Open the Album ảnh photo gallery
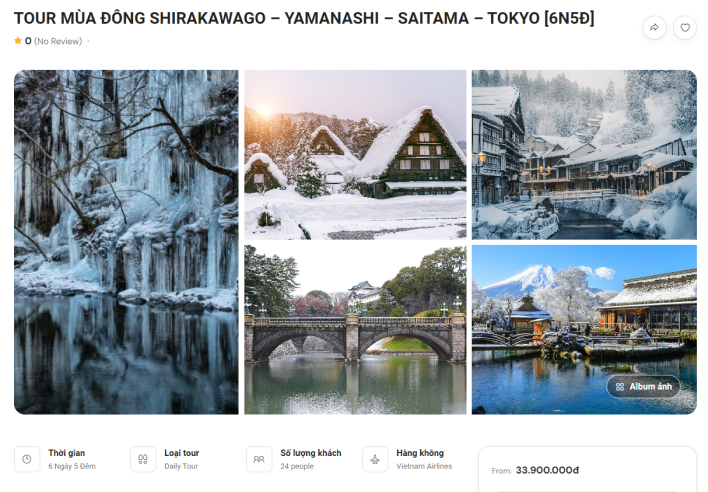Screen dimensions: 708x492 pos(643,387)
